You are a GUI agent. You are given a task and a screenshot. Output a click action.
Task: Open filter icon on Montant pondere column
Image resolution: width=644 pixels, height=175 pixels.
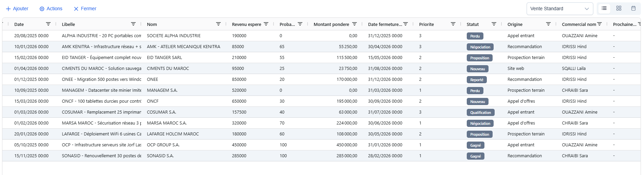pyautogui.click(x=354, y=24)
